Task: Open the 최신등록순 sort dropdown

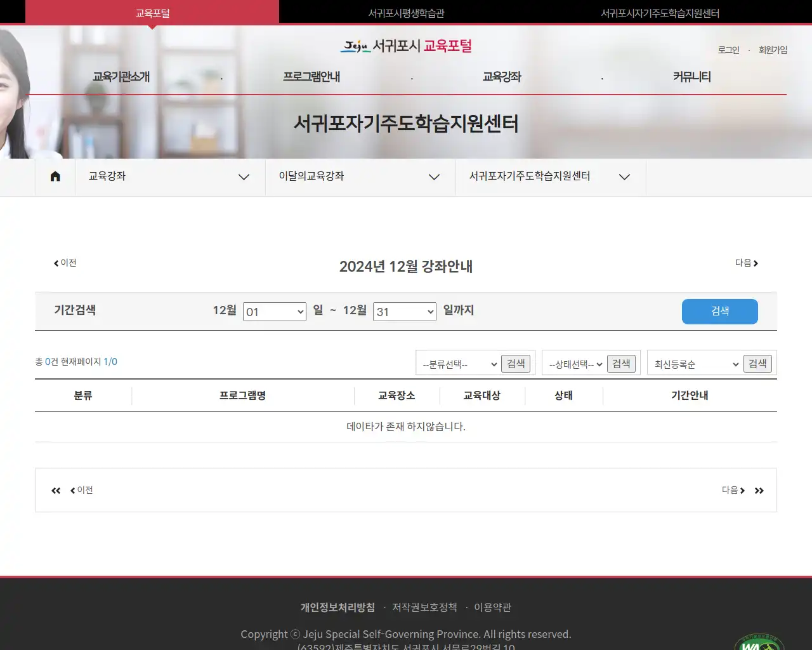Action: click(x=696, y=364)
